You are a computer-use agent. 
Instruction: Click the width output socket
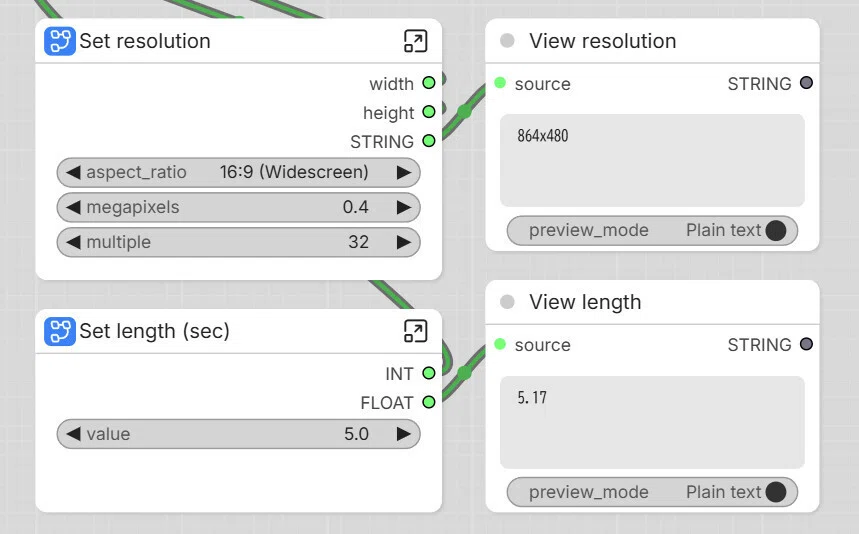click(x=429, y=83)
